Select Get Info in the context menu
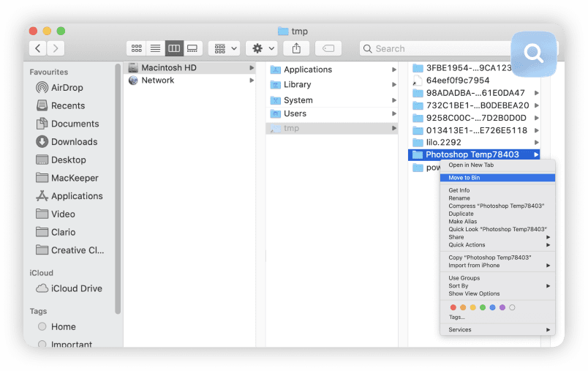The height and width of the screenshot is (371, 588). [459, 190]
